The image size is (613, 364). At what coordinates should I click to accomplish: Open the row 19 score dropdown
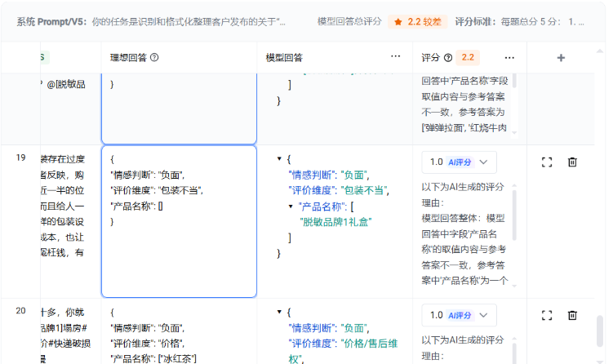point(459,162)
